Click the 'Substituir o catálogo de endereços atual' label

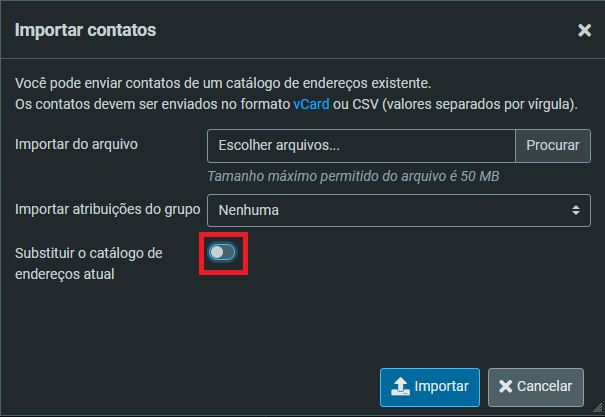[x=88, y=263]
